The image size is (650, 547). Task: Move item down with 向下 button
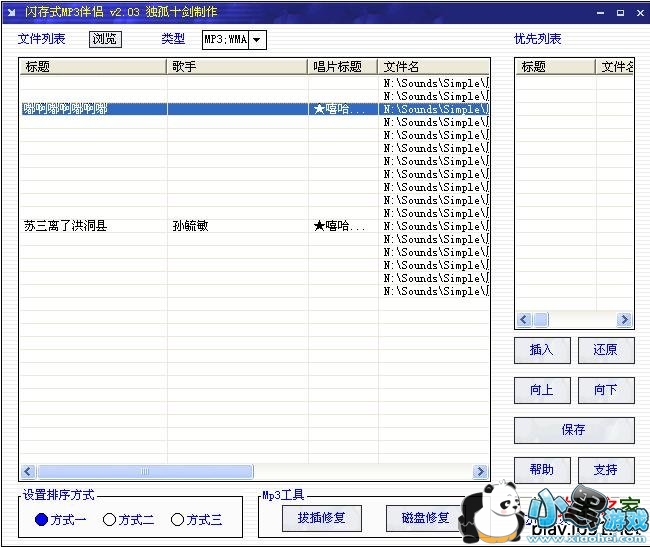click(x=606, y=390)
